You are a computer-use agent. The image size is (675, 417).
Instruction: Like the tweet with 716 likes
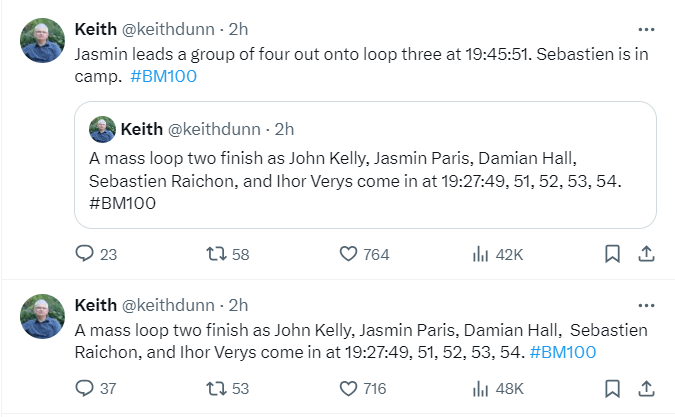tap(348, 387)
